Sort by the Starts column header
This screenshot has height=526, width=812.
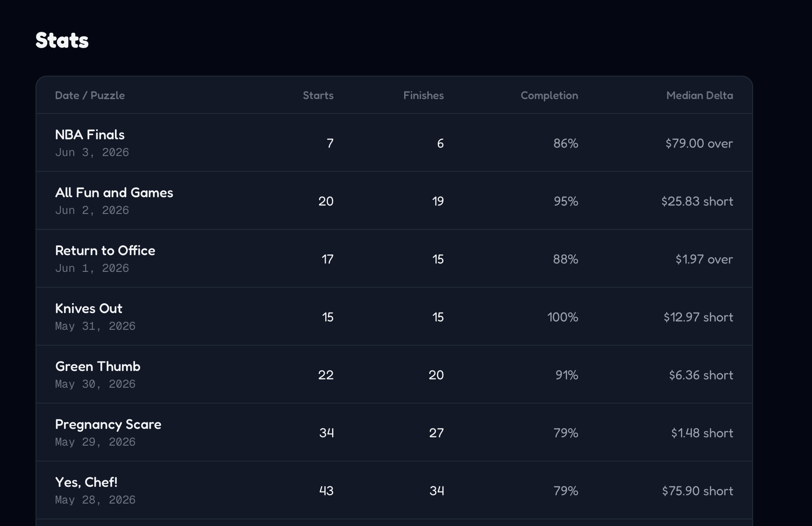[318, 95]
